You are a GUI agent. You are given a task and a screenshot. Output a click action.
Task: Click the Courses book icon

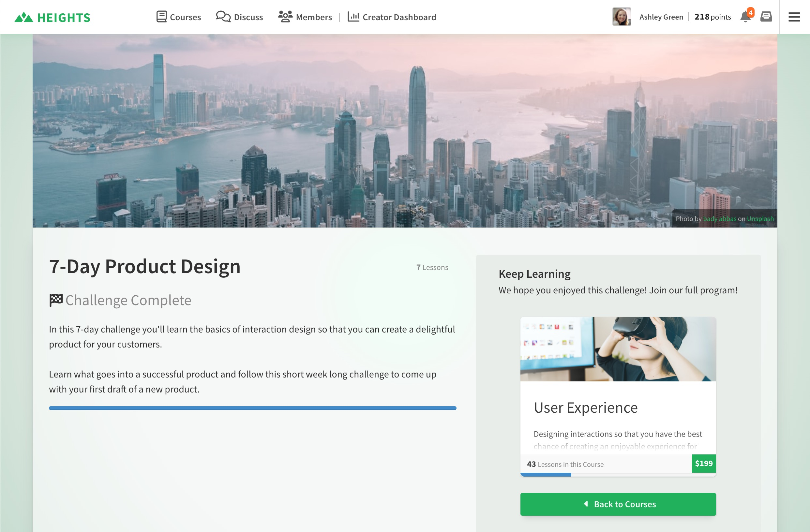coord(161,17)
